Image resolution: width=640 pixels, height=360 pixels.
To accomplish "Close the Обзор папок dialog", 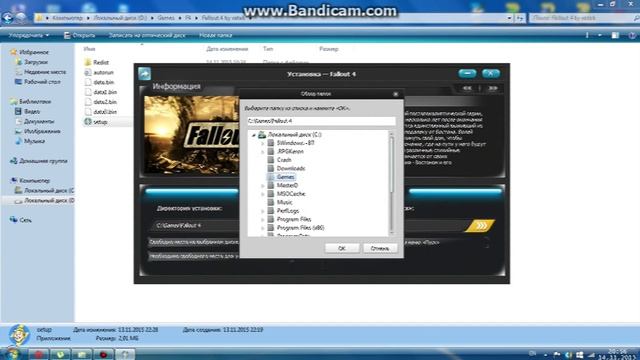I will click(396, 94).
